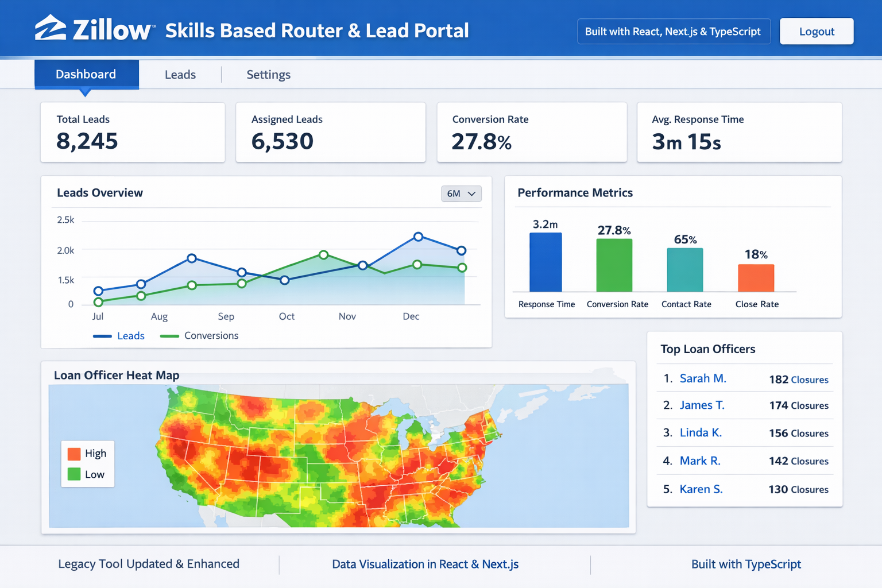Click the Zillow logo icon
882x588 pixels.
pos(51,28)
